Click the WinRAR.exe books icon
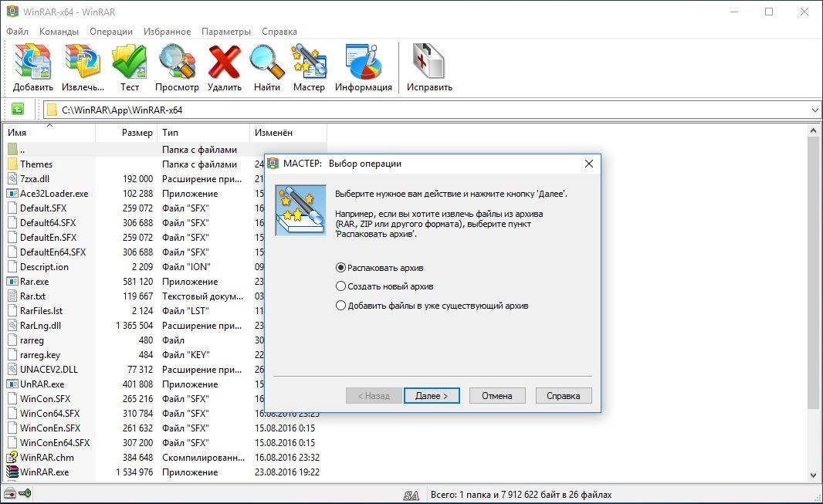This screenshot has height=504, width=823. pyautogui.click(x=12, y=472)
